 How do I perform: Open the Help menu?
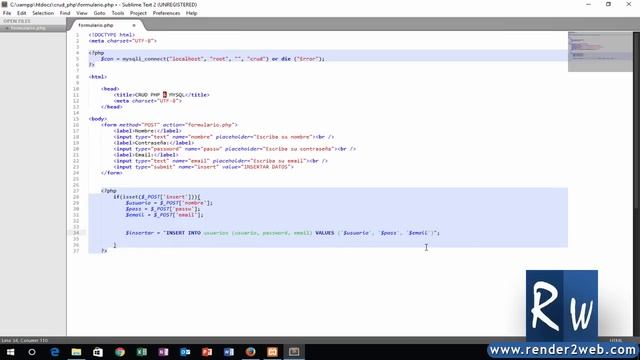(191, 13)
